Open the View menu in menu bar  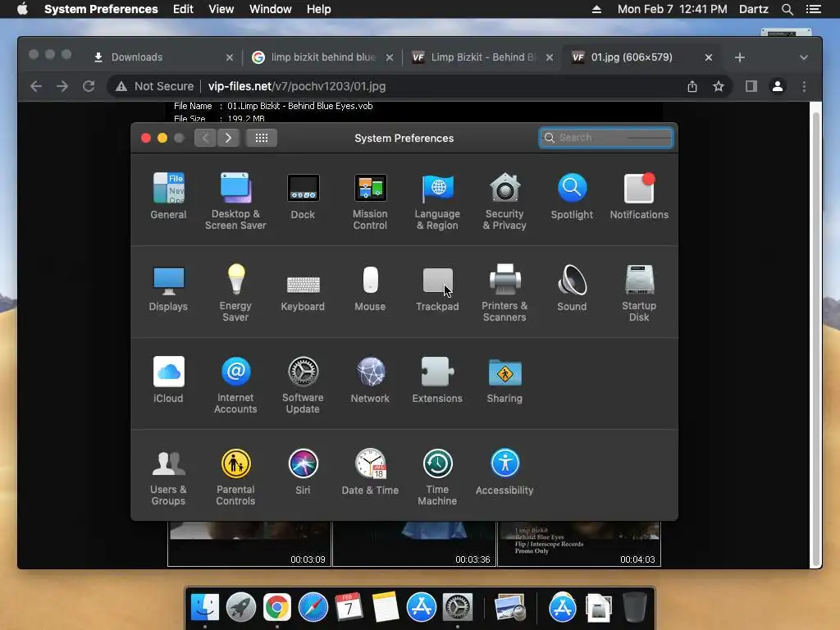pos(221,9)
